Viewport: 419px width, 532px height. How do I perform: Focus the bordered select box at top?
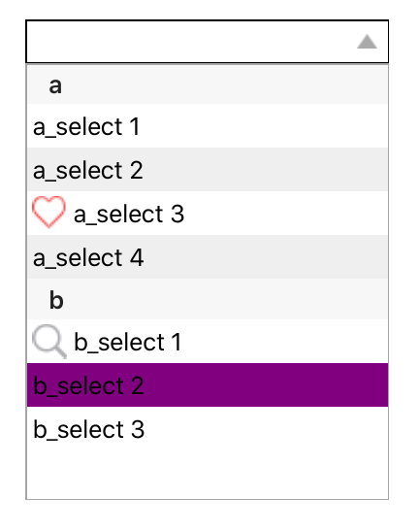click(207, 42)
